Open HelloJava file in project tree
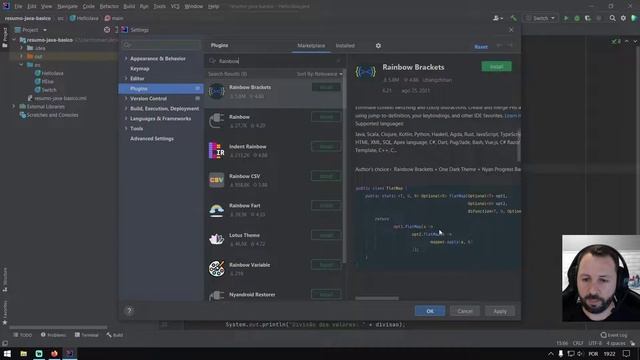Image resolution: width=640 pixels, height=360 pixels. tap(49, 73)
